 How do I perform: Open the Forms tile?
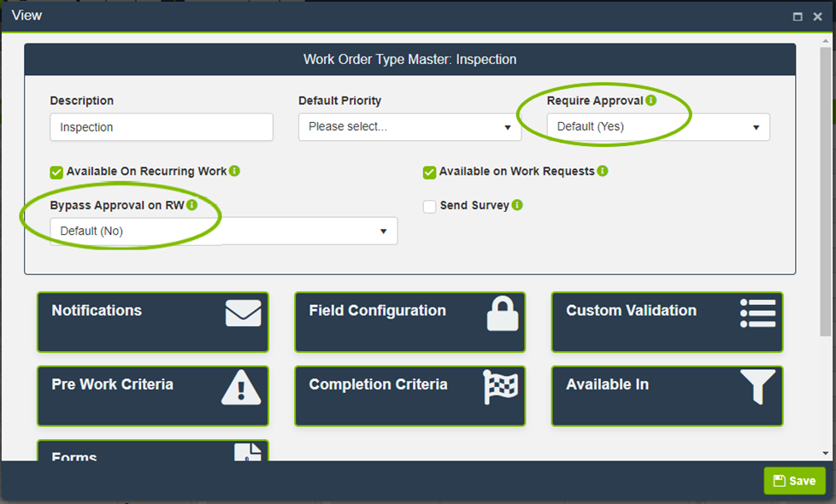152,452
